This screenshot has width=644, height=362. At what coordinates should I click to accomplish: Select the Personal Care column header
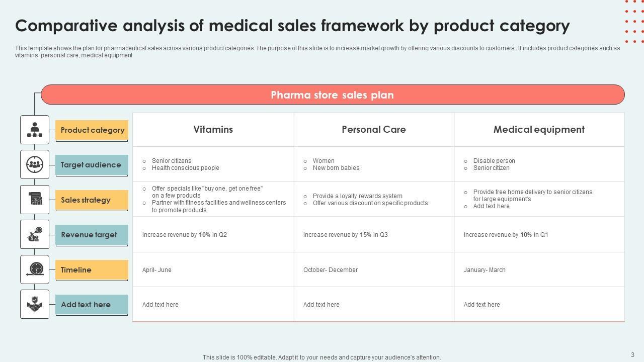[373, 130]
